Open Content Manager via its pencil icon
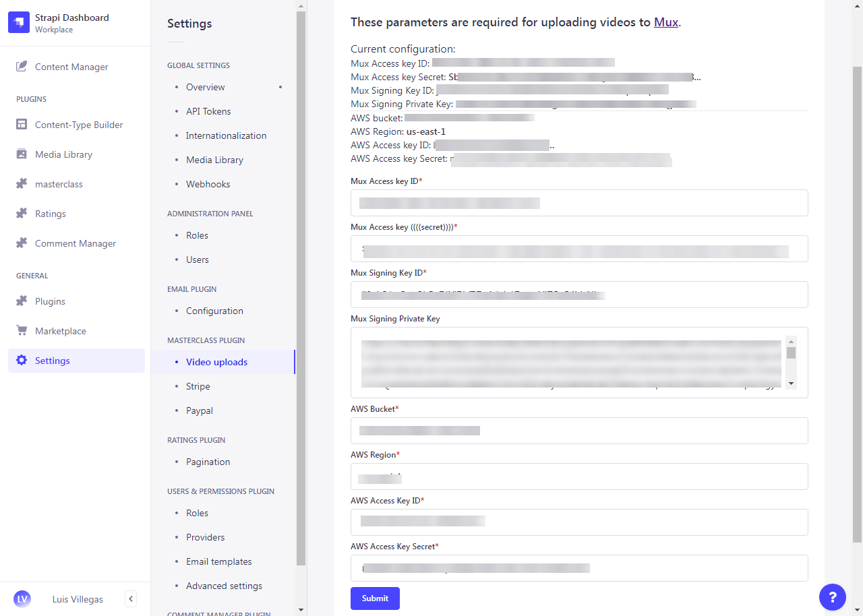 22,67
